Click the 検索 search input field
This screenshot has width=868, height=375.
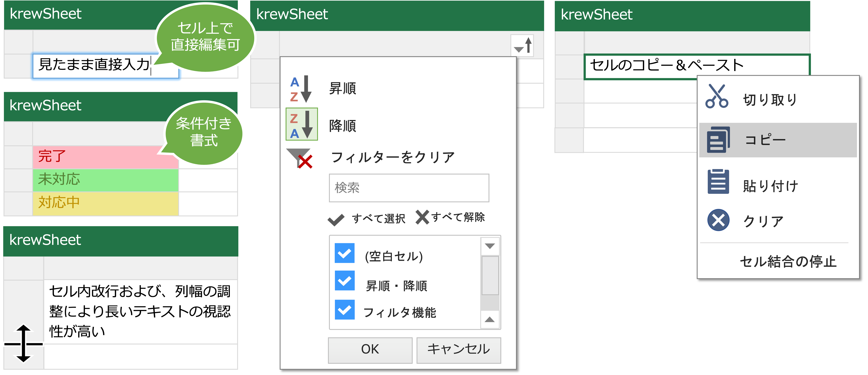[x=409, y=188]
